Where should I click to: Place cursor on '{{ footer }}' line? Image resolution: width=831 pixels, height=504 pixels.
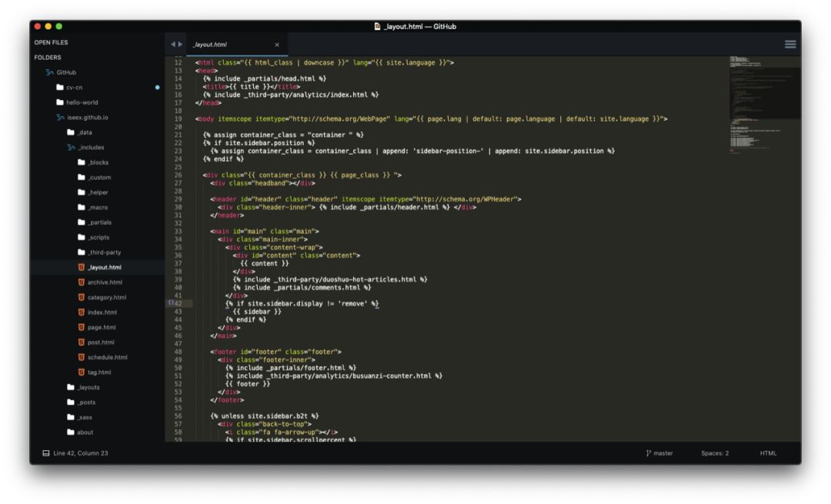(x=248, y=384)
